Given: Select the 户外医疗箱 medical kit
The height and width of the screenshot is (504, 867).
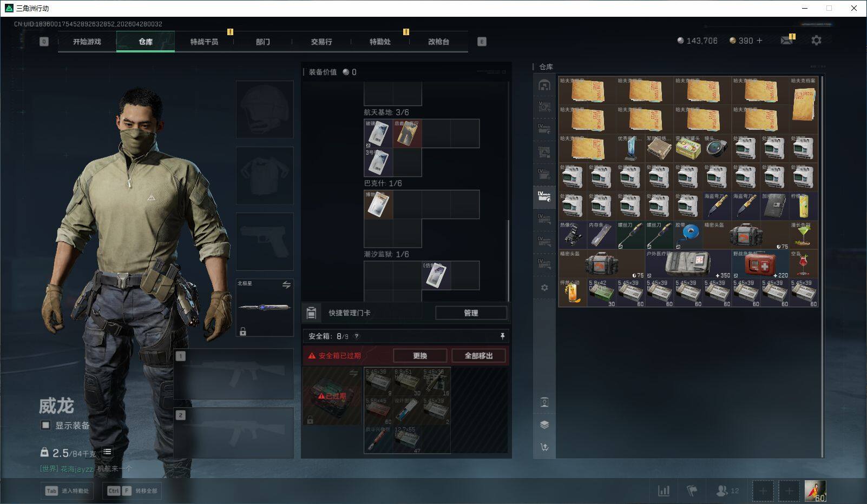Looking at the screenshot, I should pos(688,264).
